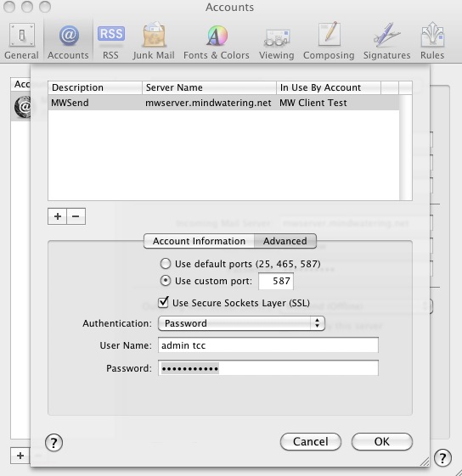Open the RSS preferences pane

[x=110, y=41]
